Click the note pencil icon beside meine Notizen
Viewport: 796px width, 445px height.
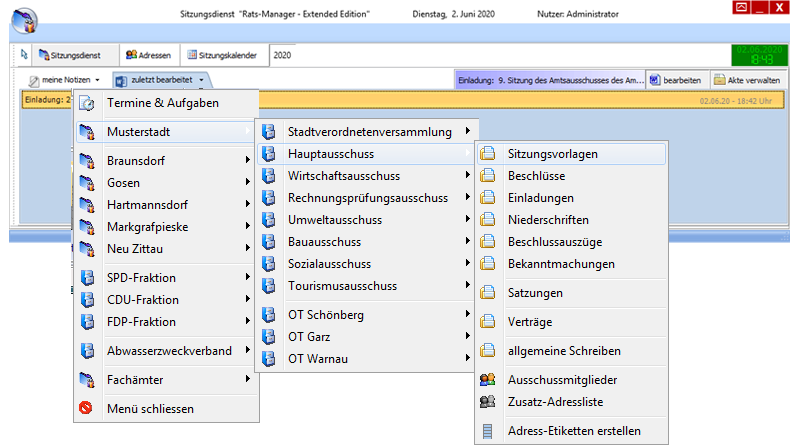(x=34, y=80)
